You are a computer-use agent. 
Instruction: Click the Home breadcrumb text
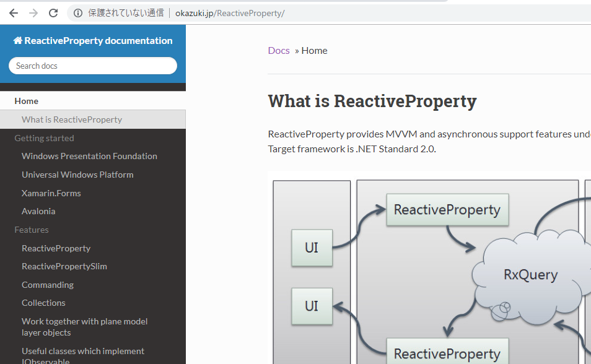[x=314, y=51]
